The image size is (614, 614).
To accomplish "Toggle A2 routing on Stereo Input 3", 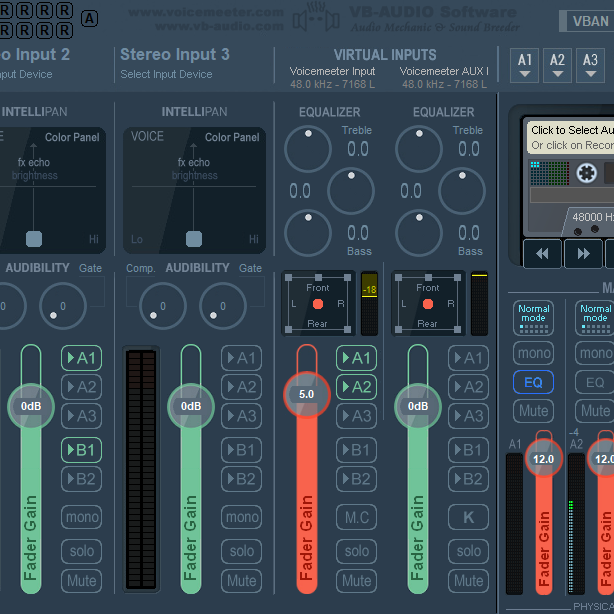I will pyautogui.click(x=242, y=387).
